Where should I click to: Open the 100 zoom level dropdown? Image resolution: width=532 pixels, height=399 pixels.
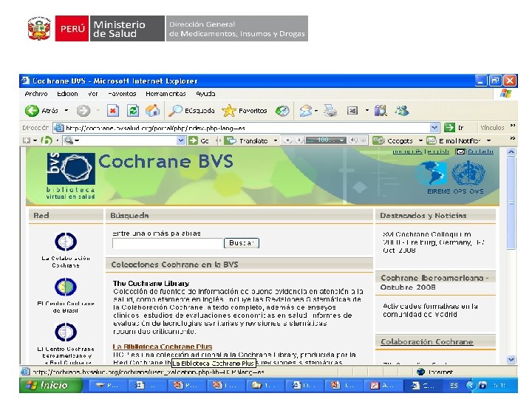point(342,140)
